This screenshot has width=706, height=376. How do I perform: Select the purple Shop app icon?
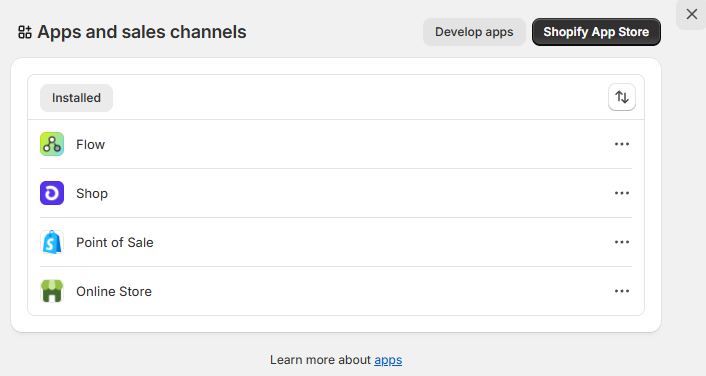tap(52, 193)
